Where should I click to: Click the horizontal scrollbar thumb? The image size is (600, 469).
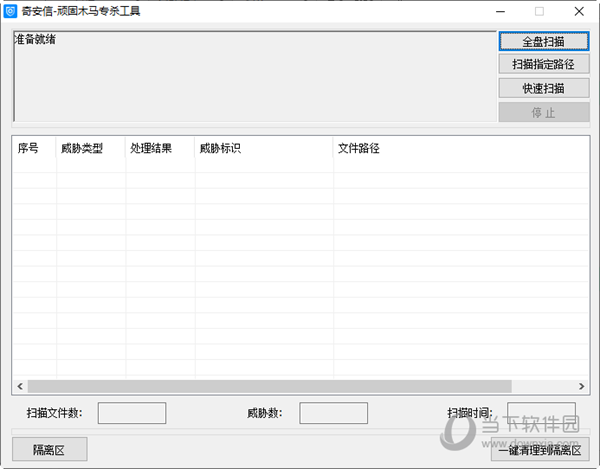click(270, 386)
